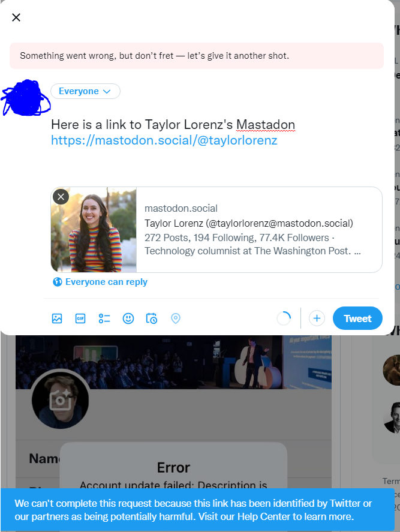This screenshot has height=532, width=400.
Task: Schedule the tweet with the calendar icon
Action: click(x=152, y=318)
